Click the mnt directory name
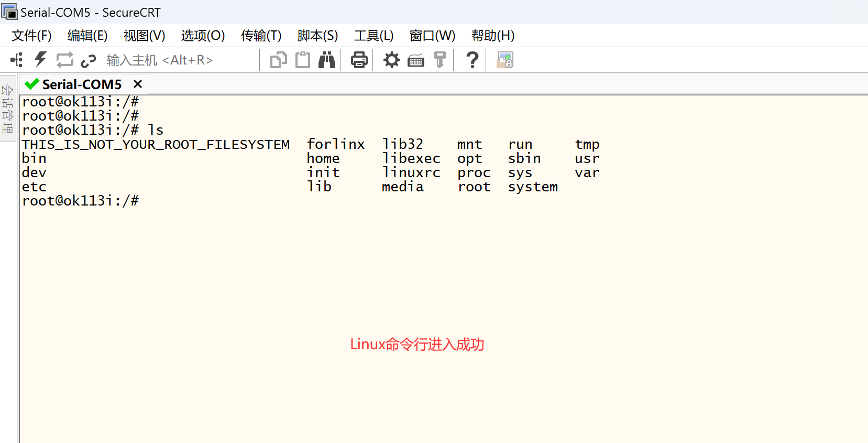The width and height of the screenshot is (868, 443). (469, 144)
